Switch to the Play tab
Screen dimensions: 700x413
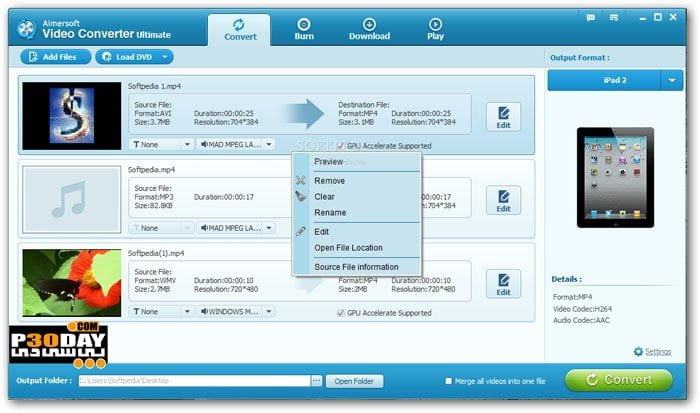[x=435, y=30]
